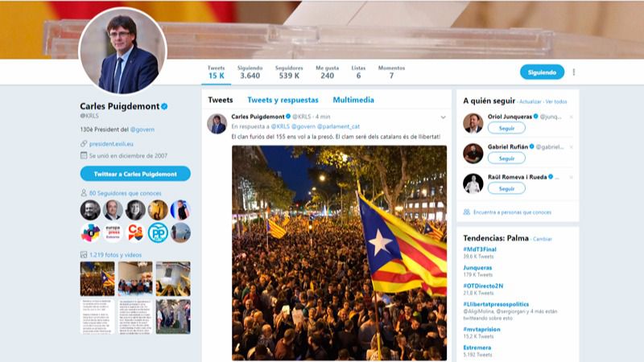Switch to the Multimedia tab
Screen dimensions: 644x362
tap(353, 100)
